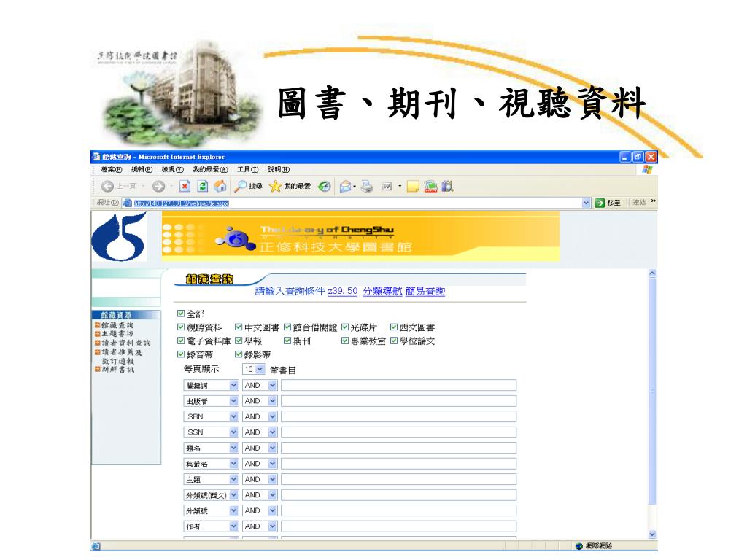The width and height of the screenshot is (747, 560).
Task: Open the 說明(H) menu
Action: [x=278, y=169]
